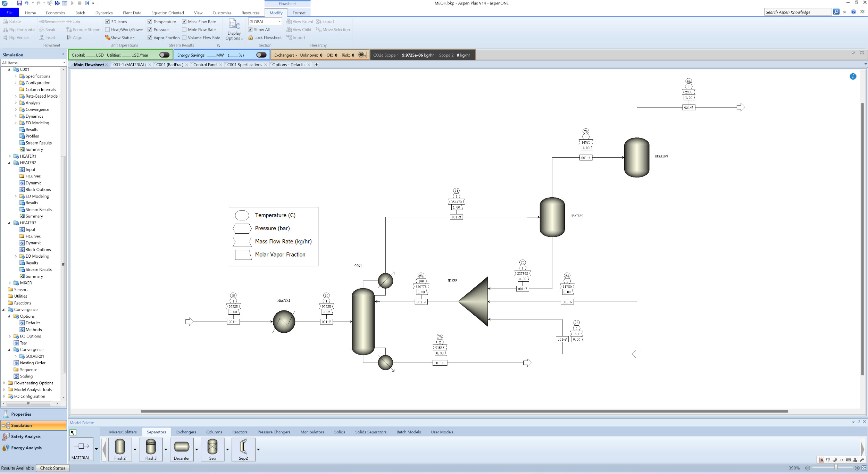
Task: Open the Safety Analysis environment
Action: pos(33,436)
